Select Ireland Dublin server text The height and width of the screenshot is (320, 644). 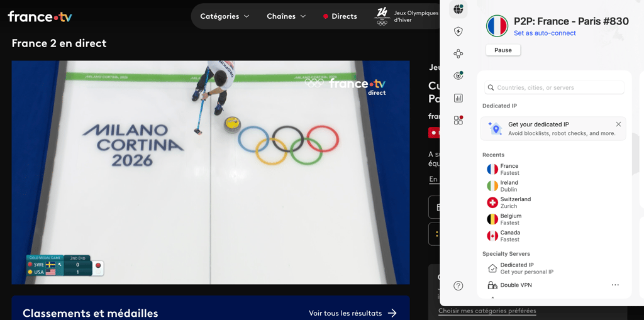tap(509, 186)
